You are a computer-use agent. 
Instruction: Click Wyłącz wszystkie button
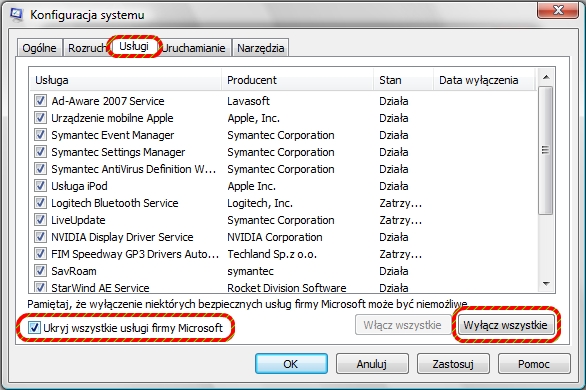(x=505, y=325)
